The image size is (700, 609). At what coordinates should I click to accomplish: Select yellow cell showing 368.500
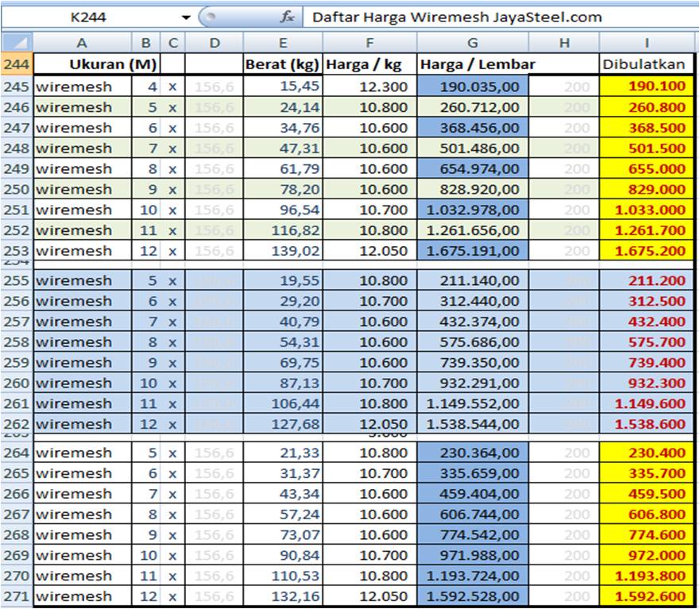(x=647, y=128)
